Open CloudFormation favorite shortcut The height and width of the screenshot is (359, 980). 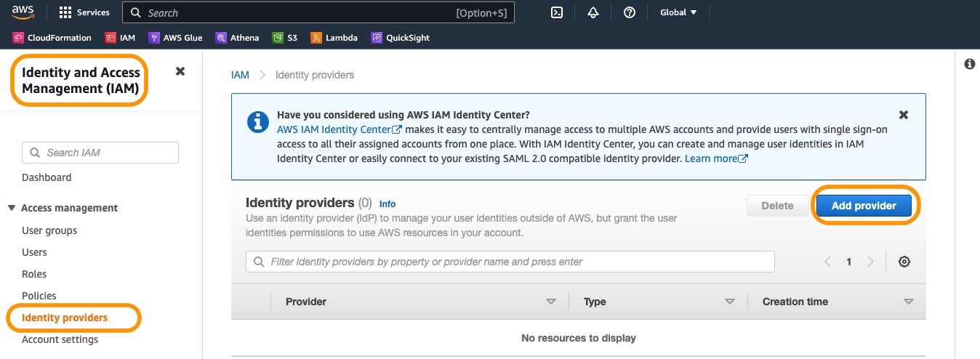[52, 38]
